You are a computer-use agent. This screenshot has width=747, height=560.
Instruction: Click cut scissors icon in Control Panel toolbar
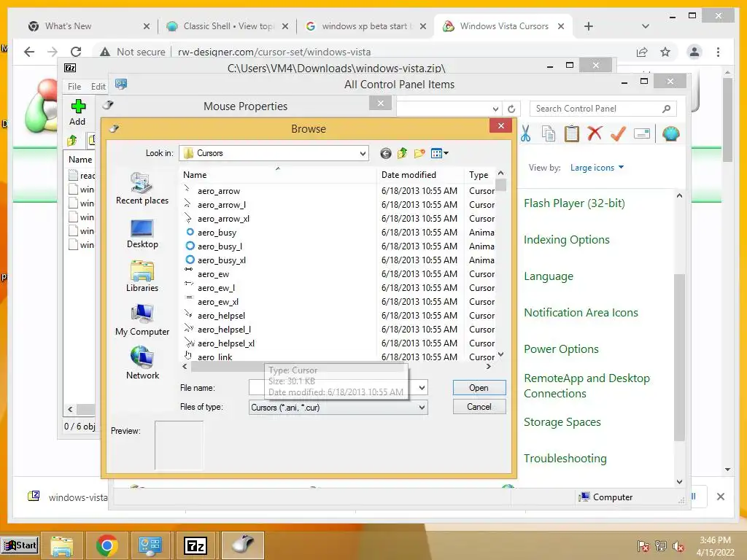coord(525,134)
